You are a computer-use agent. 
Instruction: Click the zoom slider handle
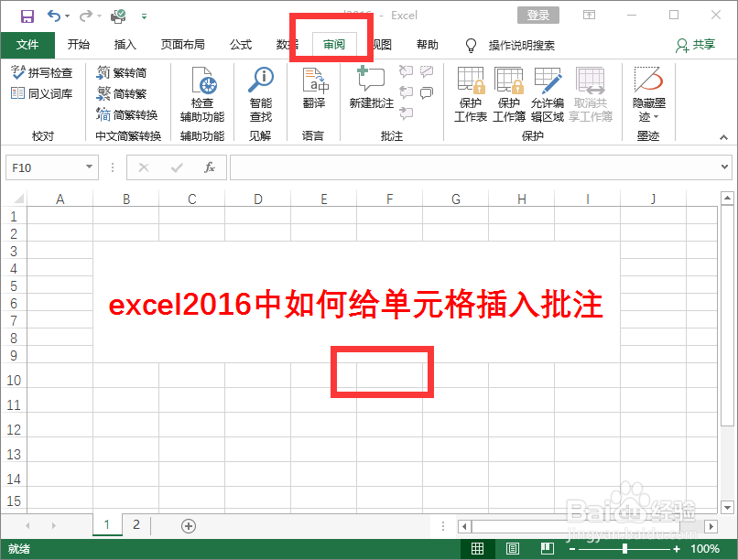click(x=624, y=549)
